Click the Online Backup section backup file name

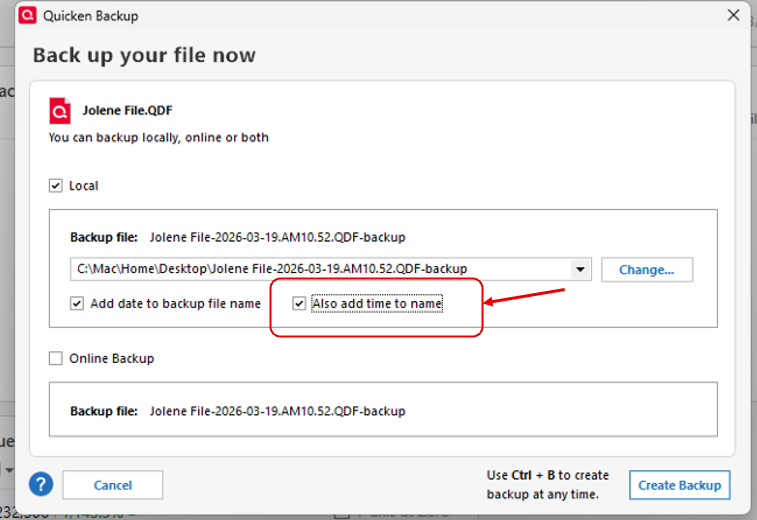coord(278,411)
